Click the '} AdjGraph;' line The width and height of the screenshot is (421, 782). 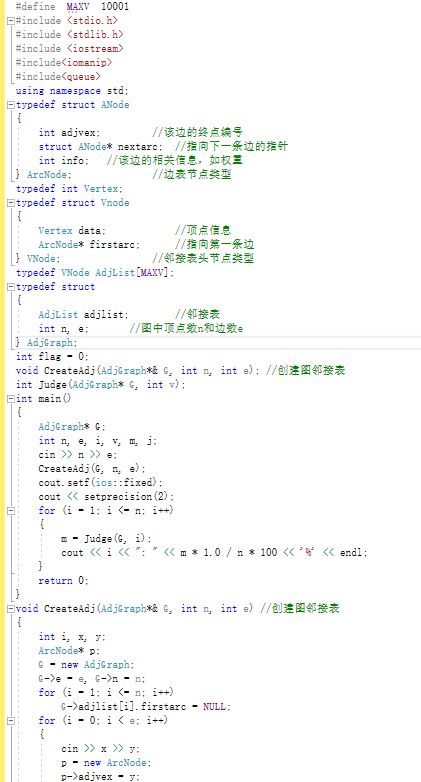point(47,343)
